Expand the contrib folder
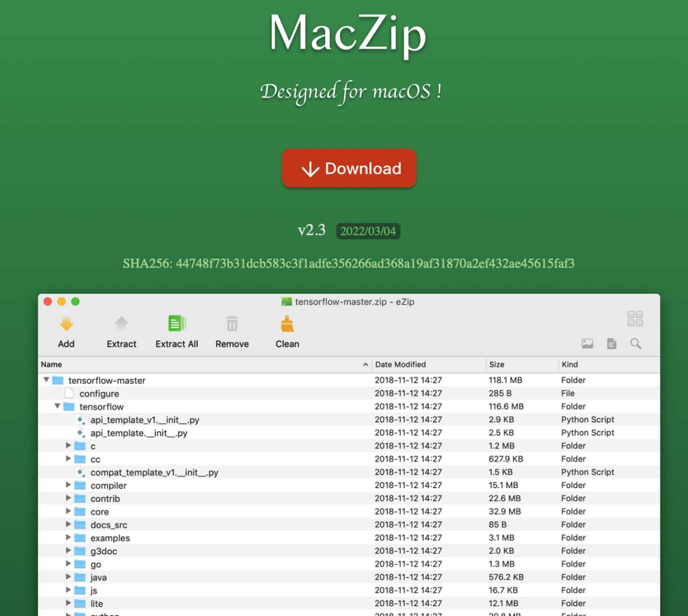 tap(68, 498)
